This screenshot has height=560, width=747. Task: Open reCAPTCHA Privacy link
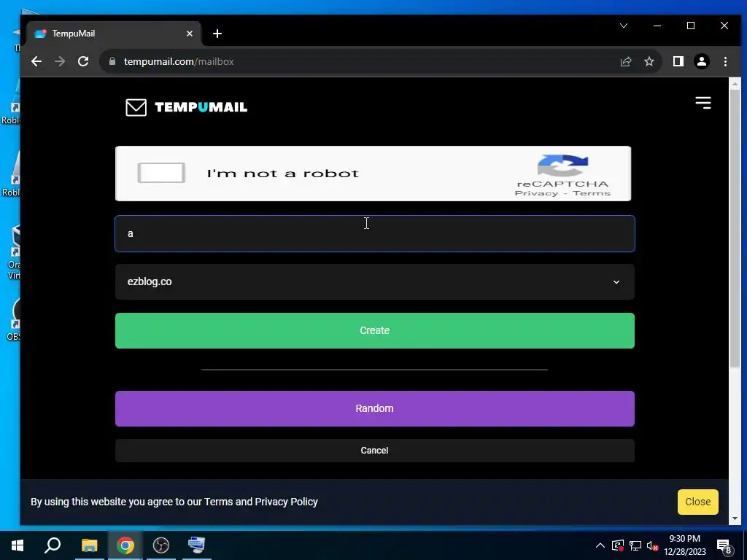[x=536, y=192]
